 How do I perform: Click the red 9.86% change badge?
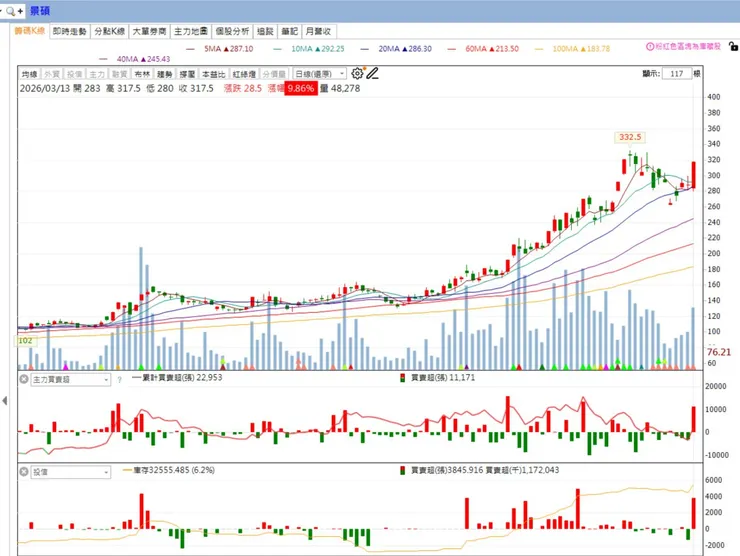point(301,88)
